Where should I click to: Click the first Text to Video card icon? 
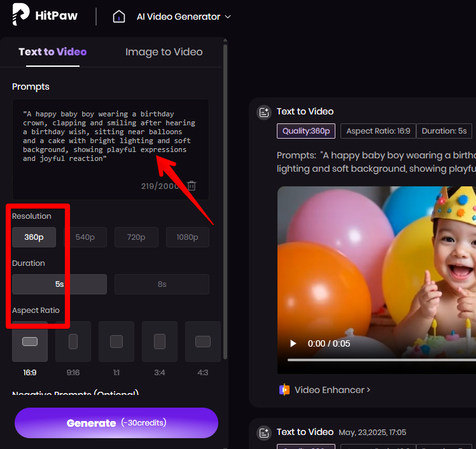(x=264, y=112)
